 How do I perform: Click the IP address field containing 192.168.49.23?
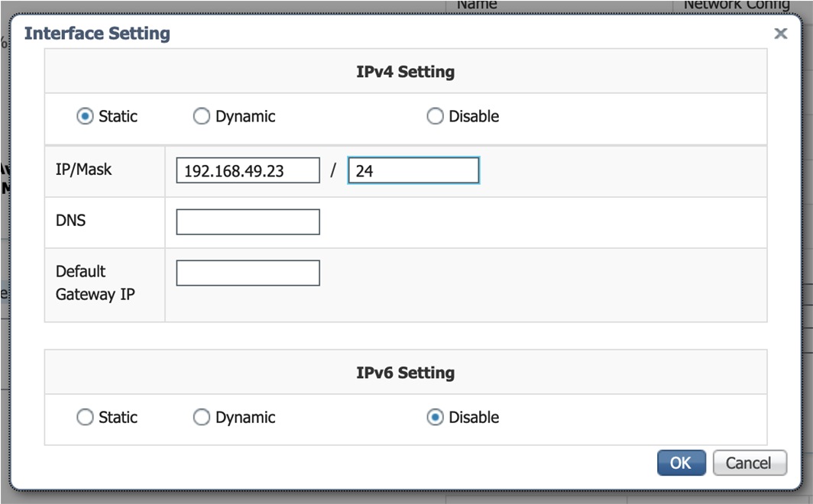pyautogui.click(x=248, y=171)
